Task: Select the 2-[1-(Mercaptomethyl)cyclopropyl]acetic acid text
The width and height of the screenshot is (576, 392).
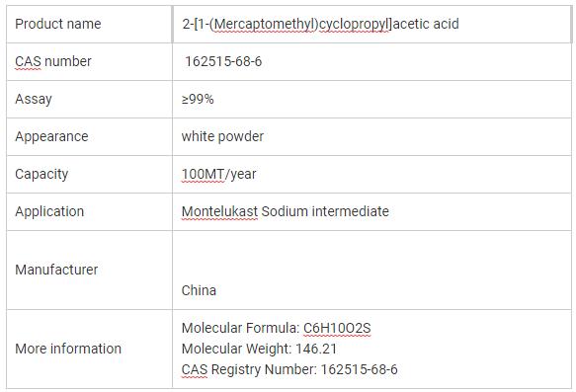Action: point(320,25)
